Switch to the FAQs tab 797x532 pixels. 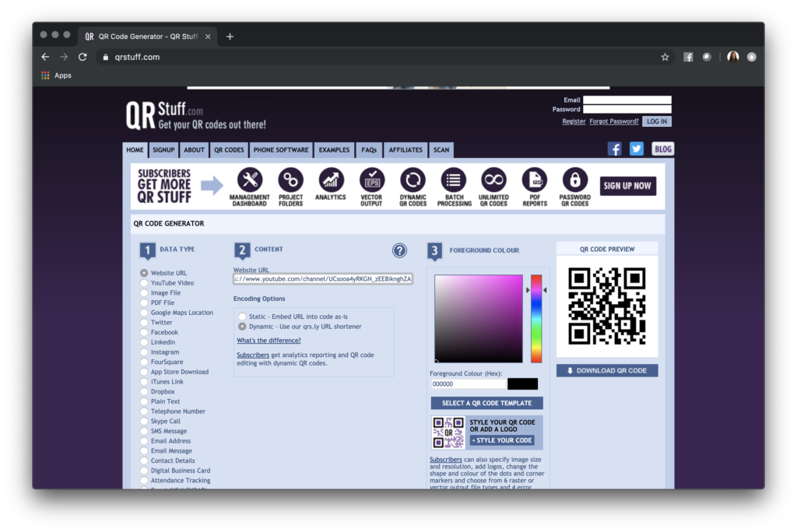(x=368, y=149)
